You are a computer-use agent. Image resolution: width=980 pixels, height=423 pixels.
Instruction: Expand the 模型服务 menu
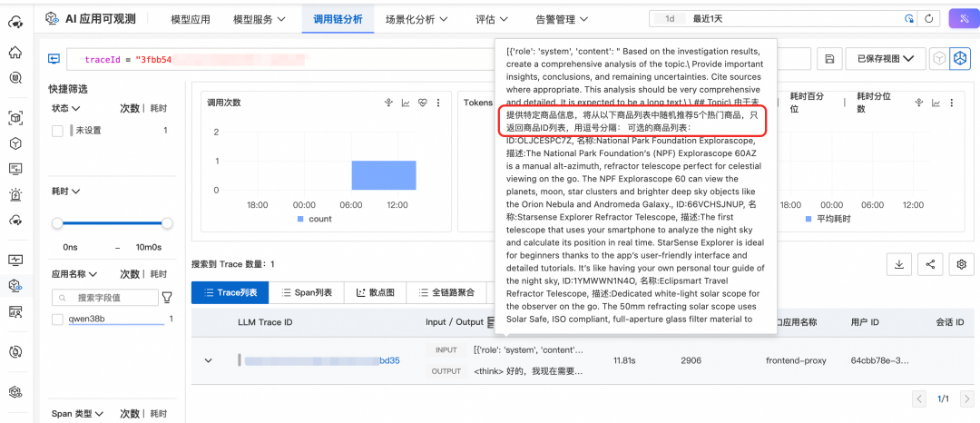click(x=259, y=18)
